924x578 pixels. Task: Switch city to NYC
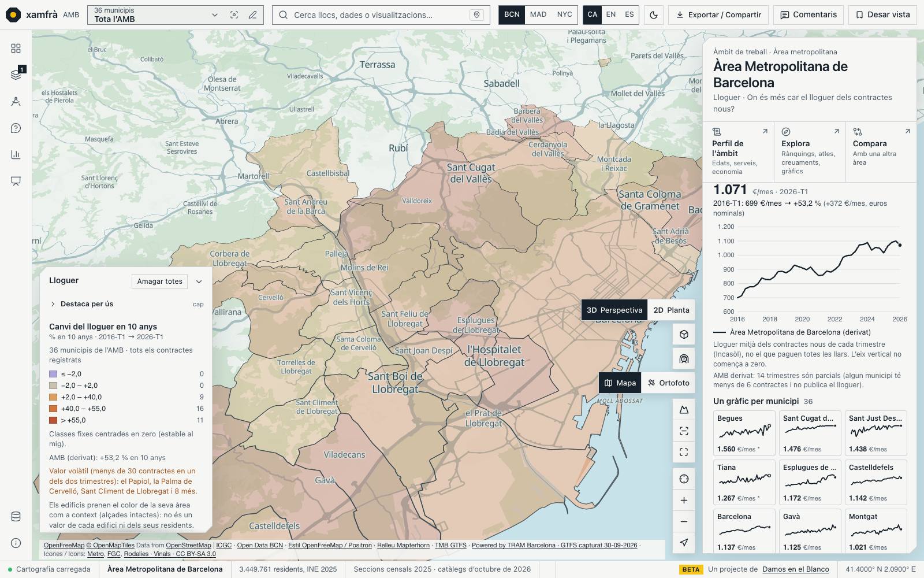(565, 15)
